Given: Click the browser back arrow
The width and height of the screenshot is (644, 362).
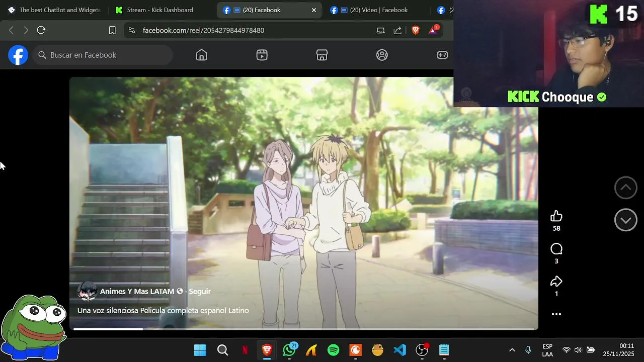Looking at the screenshot, I should (x=11, y=30).
